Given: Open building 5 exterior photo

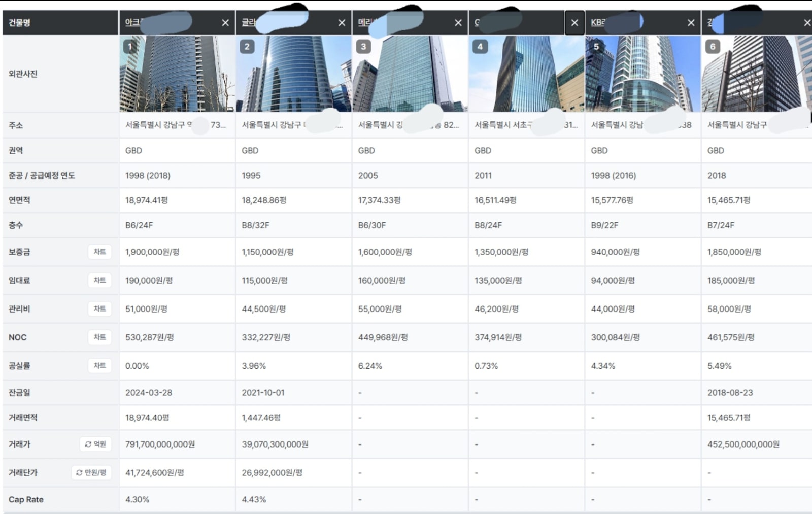Looking at the screenshot, I should tap(642, 74).
